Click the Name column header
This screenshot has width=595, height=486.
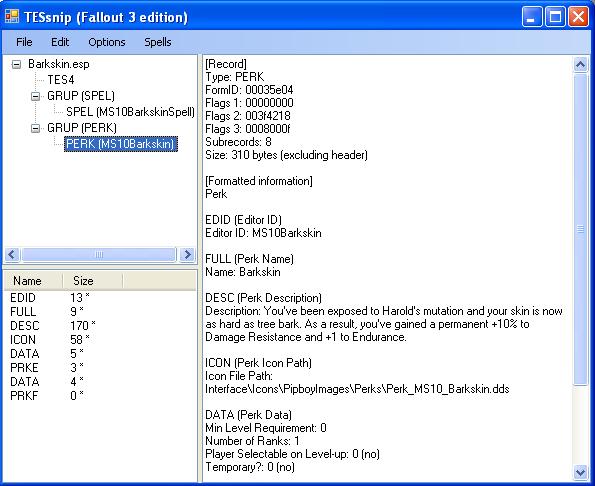33,281
